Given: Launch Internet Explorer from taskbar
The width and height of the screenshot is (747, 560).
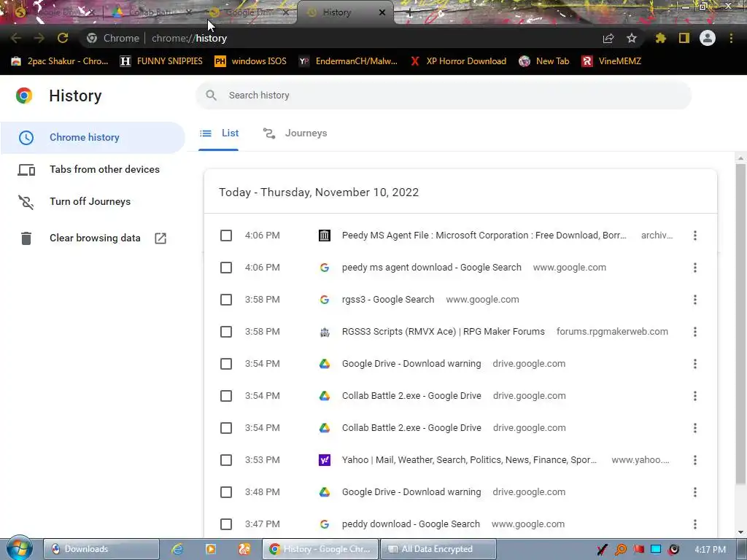Looking at the screenshot, I should 177,549.
